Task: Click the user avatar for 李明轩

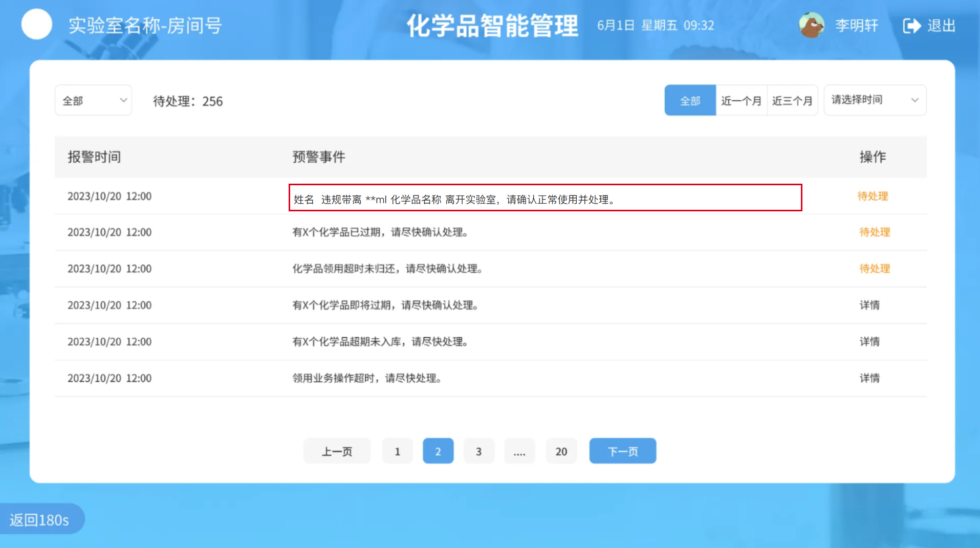Action: click(x=811, y=25)
